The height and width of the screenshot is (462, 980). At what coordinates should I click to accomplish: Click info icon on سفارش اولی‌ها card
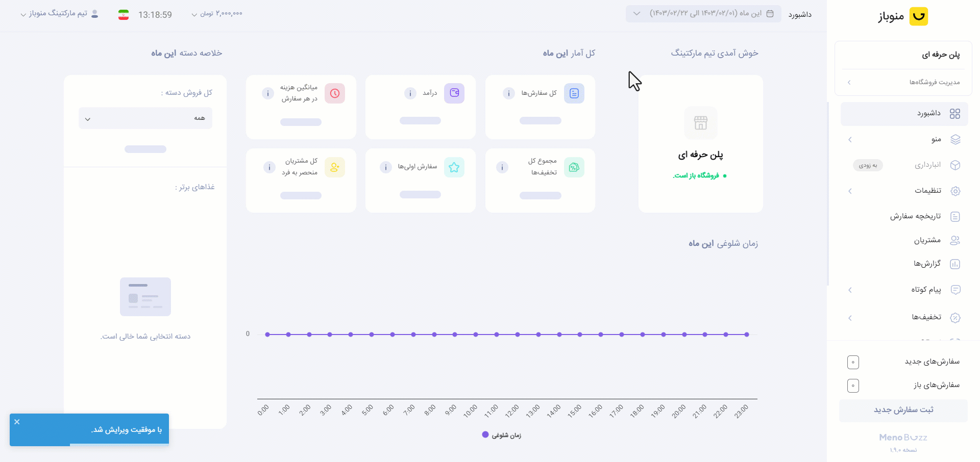coord(386,167)
